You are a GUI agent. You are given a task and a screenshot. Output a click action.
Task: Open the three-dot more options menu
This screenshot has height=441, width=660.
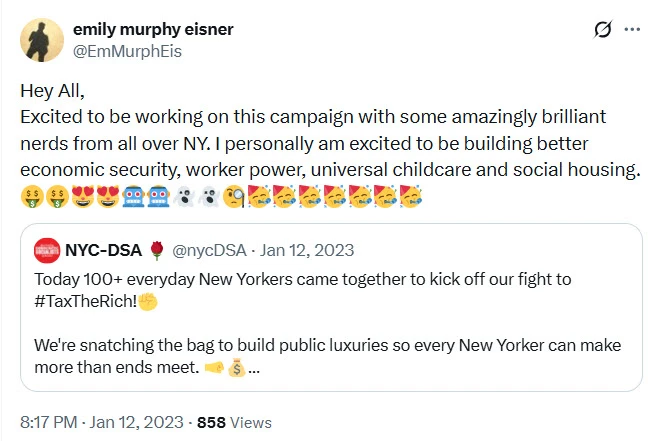632,29
